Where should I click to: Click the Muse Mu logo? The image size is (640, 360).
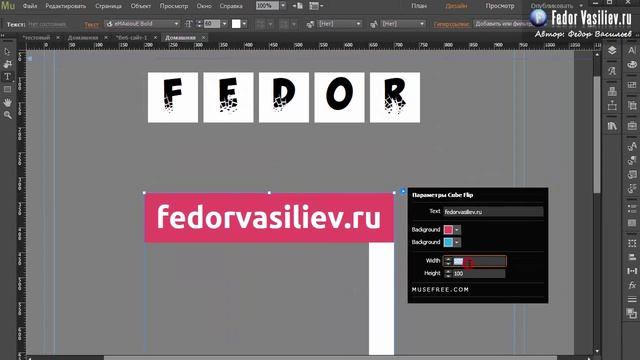8,6
